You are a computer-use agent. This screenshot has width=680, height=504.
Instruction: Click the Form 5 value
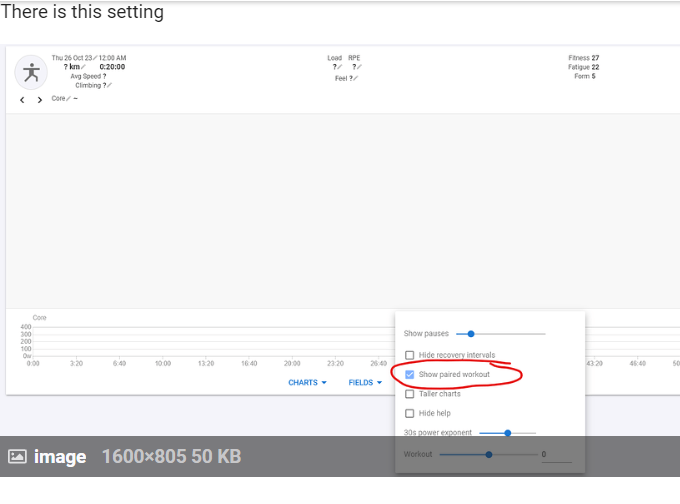(x=585, y=76)
